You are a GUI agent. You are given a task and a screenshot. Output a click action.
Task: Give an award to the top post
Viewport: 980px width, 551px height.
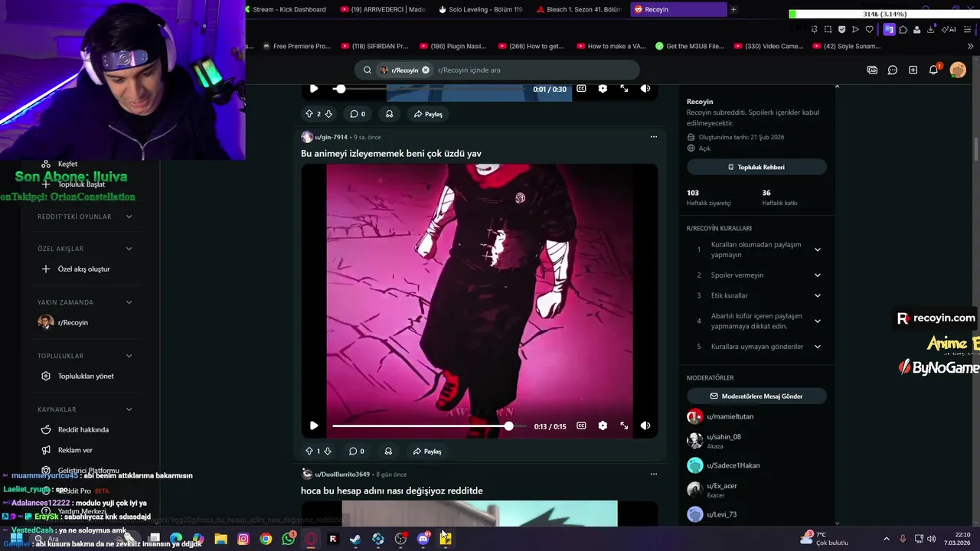[x=389, y=114]
